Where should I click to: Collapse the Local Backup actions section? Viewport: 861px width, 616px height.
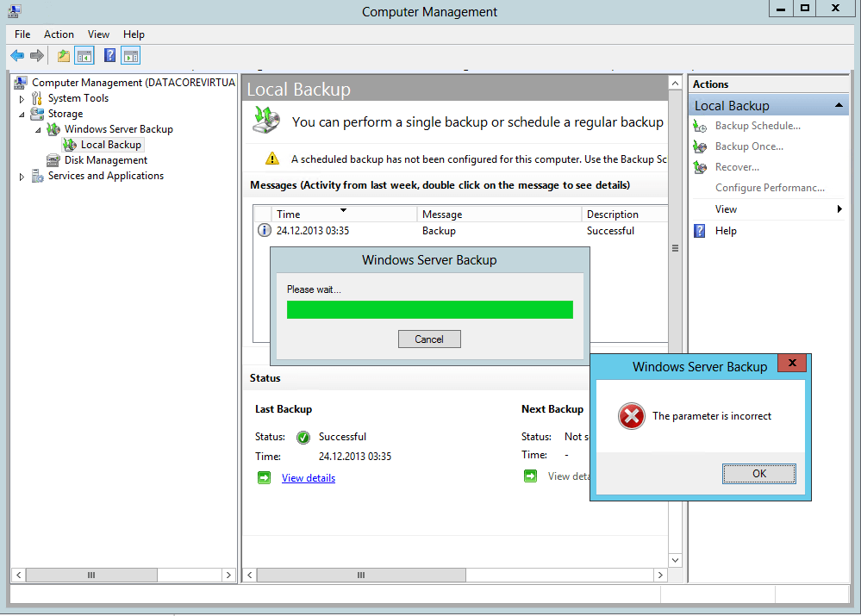839,105
